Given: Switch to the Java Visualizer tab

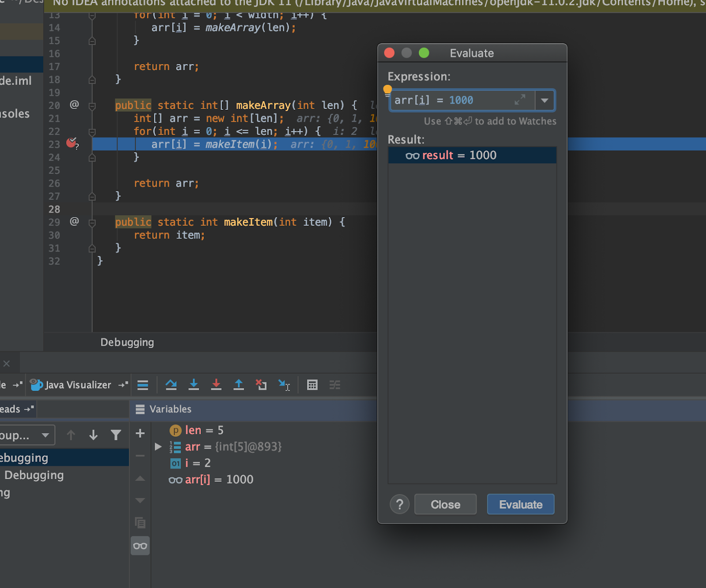Looking at the screenshot, I should coord(77,385).
